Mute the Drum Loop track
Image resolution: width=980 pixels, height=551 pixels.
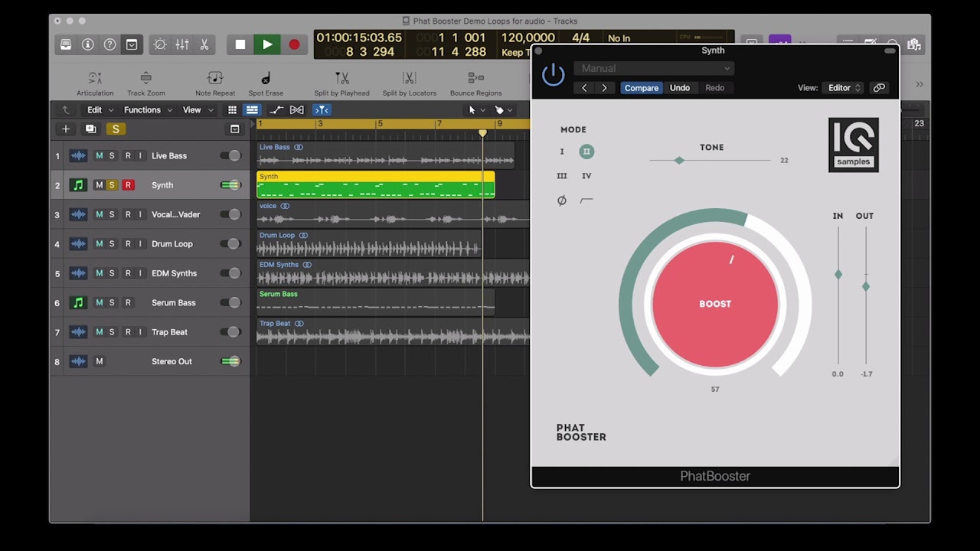(99, 244)
